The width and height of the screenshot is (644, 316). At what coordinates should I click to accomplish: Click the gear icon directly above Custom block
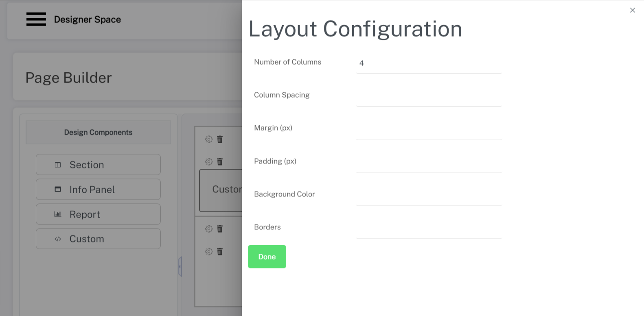coord(209,162)
